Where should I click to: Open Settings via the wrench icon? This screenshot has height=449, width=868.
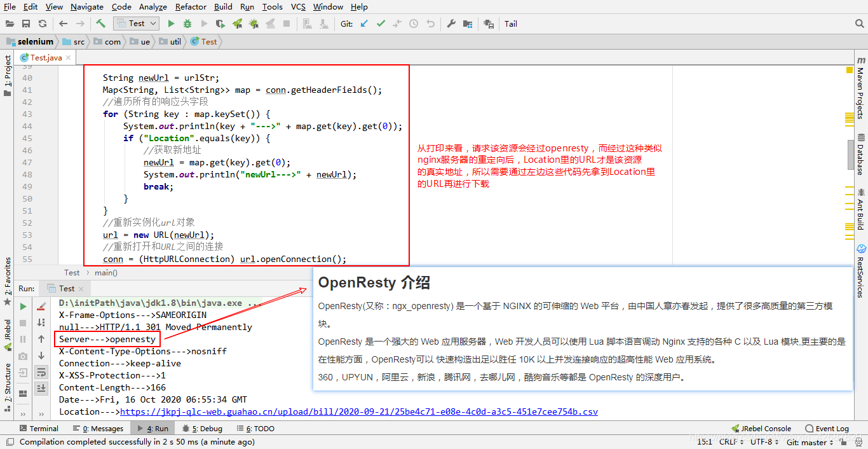[451, 24]
